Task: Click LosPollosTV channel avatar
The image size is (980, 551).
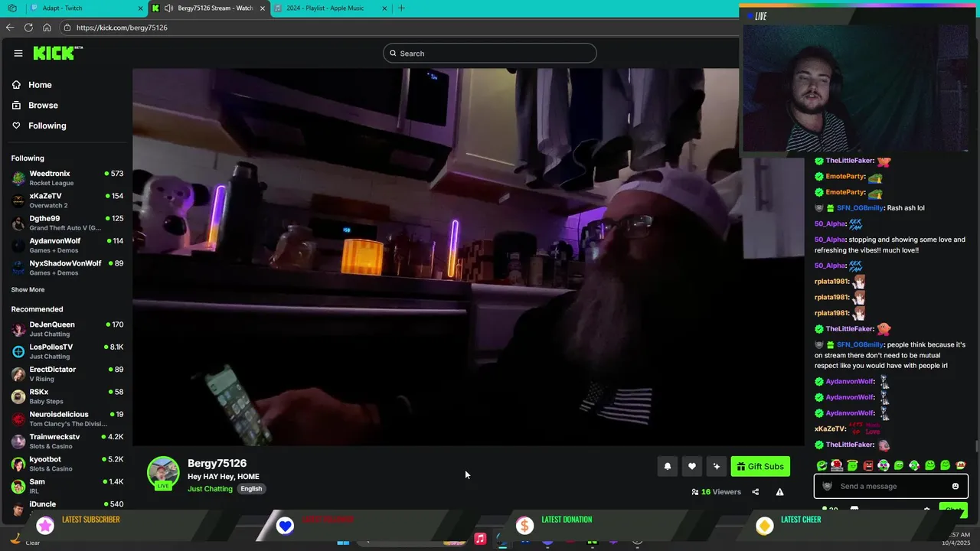Action: pyautogui.click(x=18, y=351)
